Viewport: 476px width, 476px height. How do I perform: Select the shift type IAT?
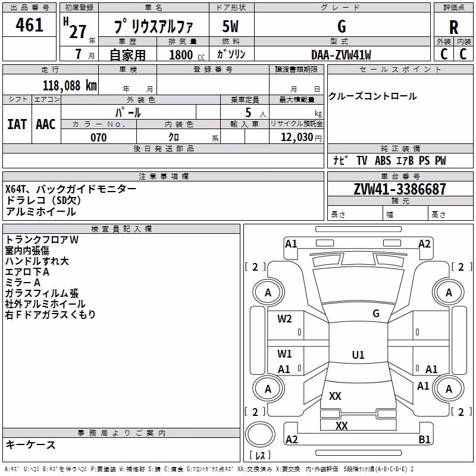[17, 124]
